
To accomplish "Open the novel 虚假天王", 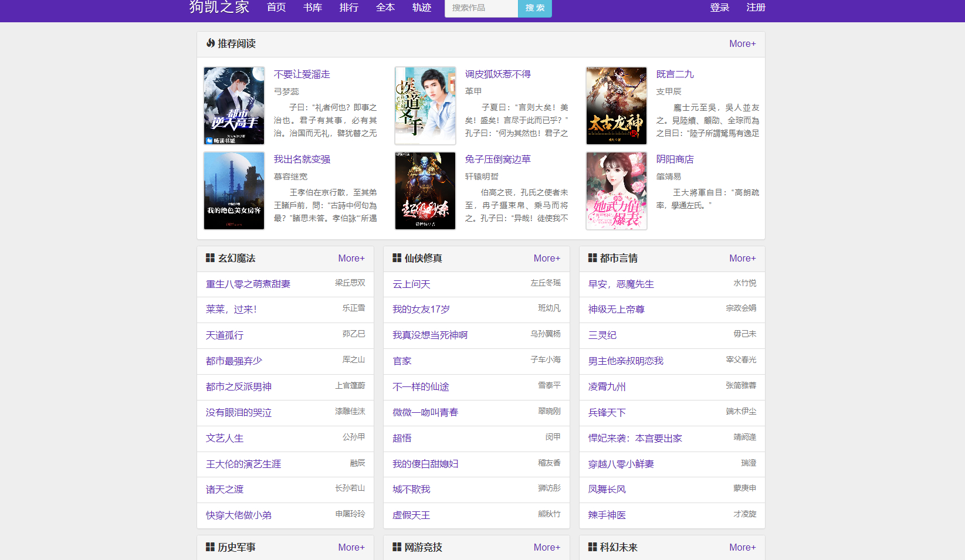I will point(411,515).
